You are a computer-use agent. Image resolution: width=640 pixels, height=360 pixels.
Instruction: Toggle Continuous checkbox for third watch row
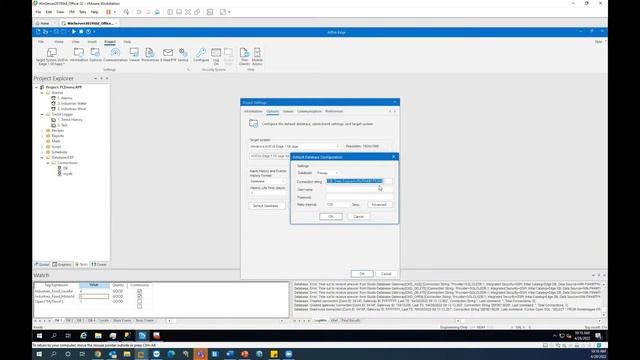(x=140, y=301)
